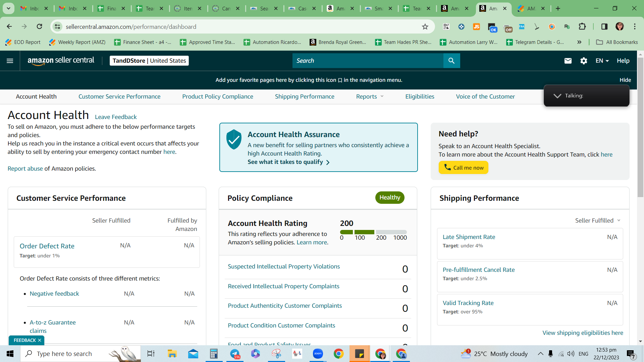Click the browser address bar
This screenshot has width=644, height=362.
241,27
